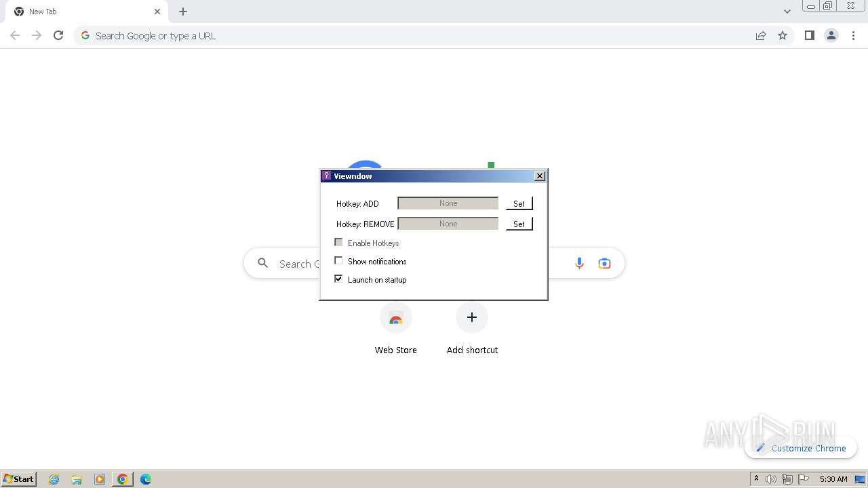This screenshot has width=868, height=488.
Task: Open the Windows Start menu
Action: pos(19,479)
